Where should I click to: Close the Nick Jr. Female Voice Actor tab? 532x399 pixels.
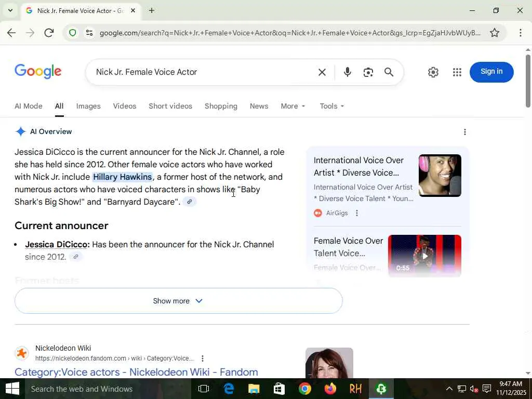[x=133, y=10]
